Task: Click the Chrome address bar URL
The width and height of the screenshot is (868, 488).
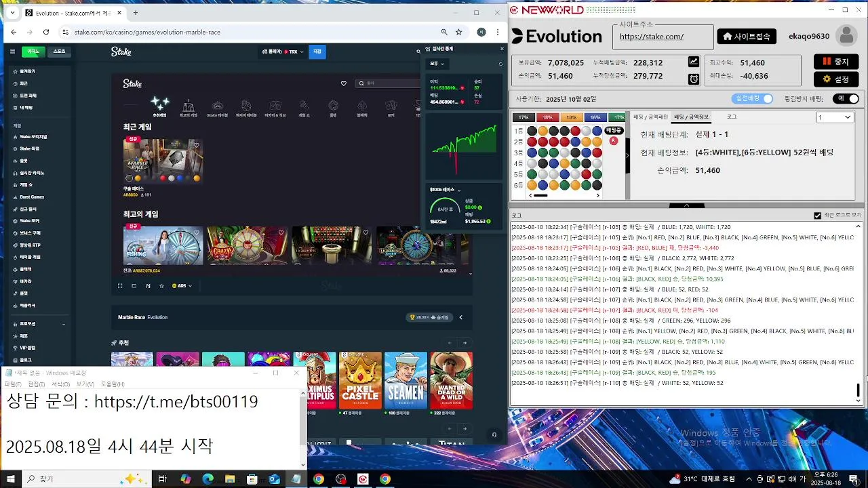Action: pos(147,32)
